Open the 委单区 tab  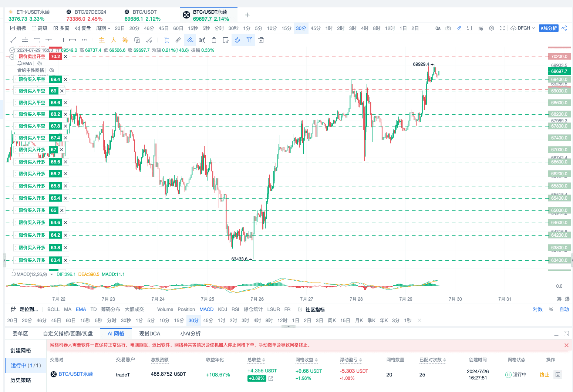click(20, 334)
